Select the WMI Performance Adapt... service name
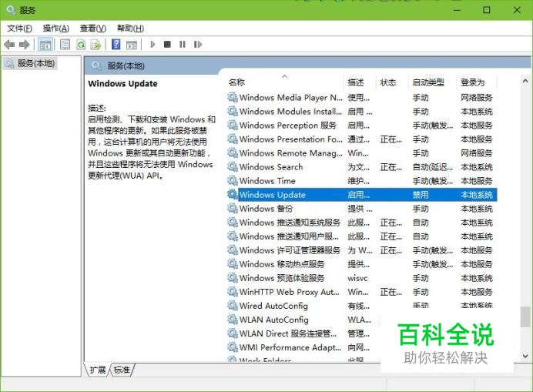Image resolution: width=533 pixels, height=392 pixels. (x=290, y=347)
